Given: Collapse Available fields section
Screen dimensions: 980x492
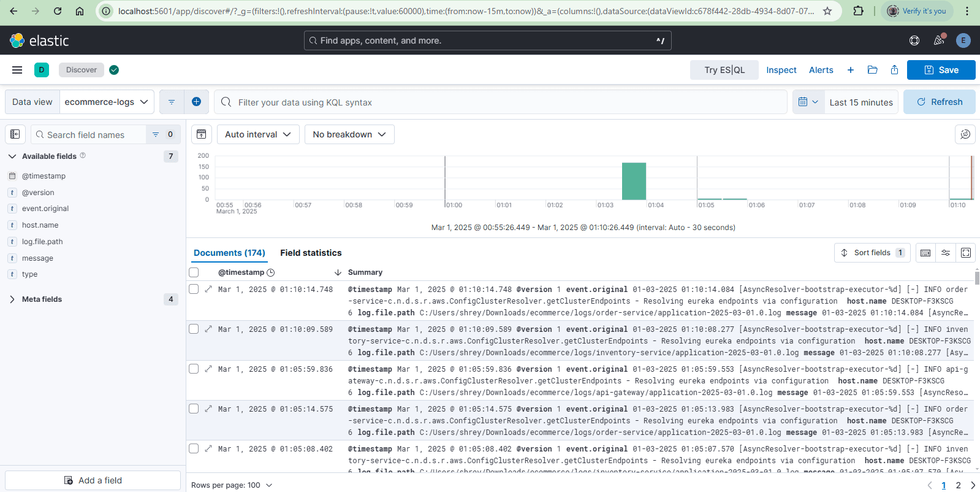Looking at the screenshot, I should pyautogui.click(x=12, y=156).
